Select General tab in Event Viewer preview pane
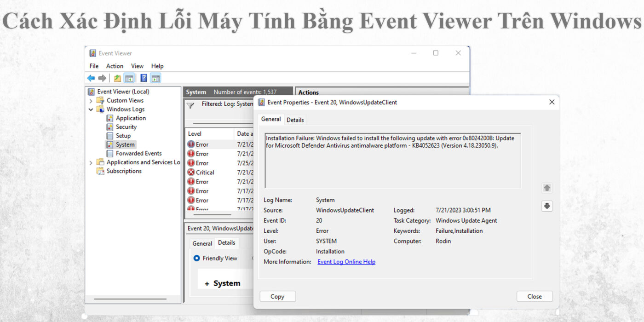The height and width of the screenshot is (322, 644). click(202, 243)
